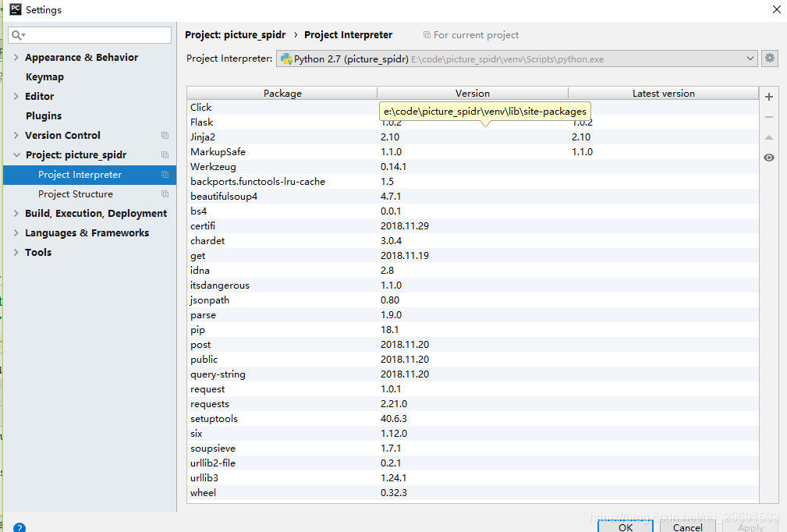The image size is (787, 532).
Task: Select the Jinja2 package row
Action: (473, 137)
